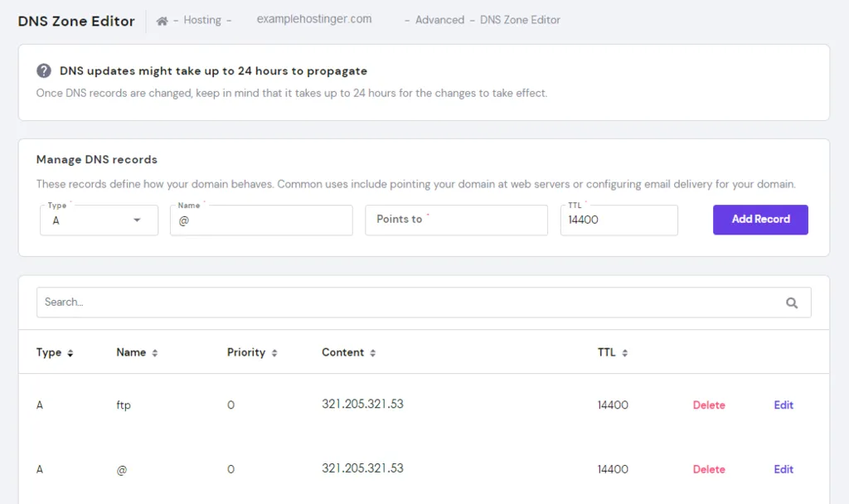Click the Points to input field
The image size is (849, 504).
pos(456,220)
